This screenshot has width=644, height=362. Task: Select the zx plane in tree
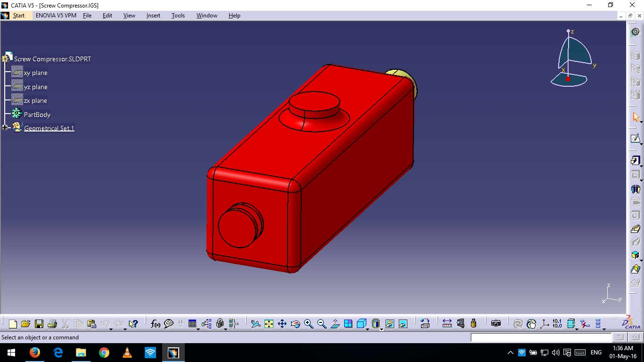[x=36, y=100]
